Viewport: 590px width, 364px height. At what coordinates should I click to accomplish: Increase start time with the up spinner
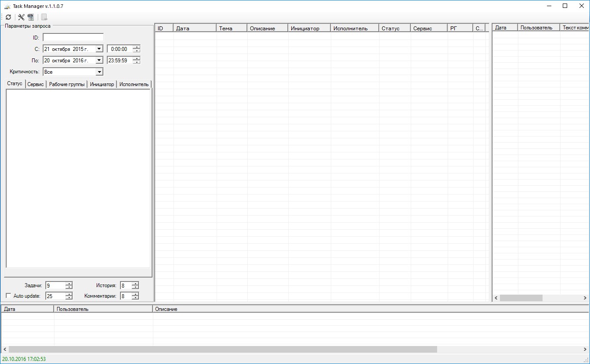click(x=137, y=47)
